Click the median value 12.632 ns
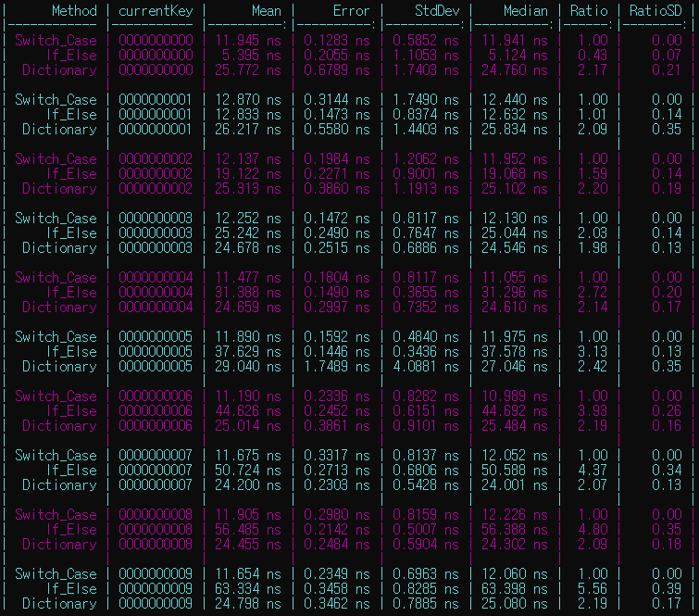 pyautogui.click(x=515, y=115)
